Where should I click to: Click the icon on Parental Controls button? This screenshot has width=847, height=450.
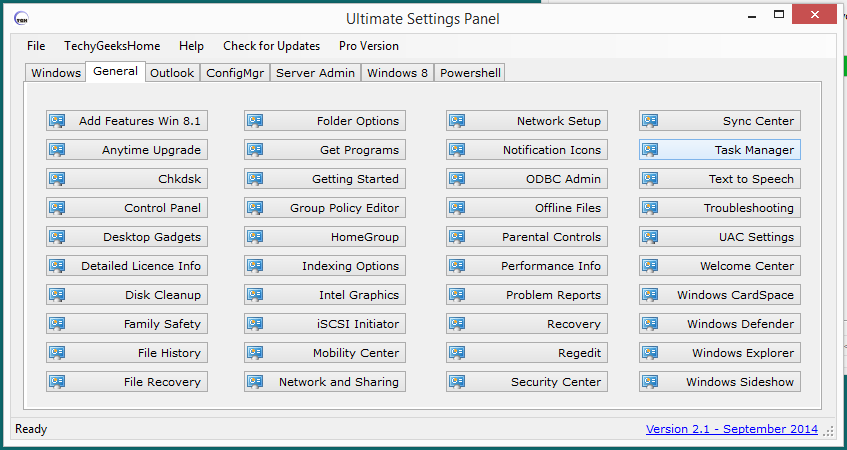pyautogui.click(x=458, y=237)
